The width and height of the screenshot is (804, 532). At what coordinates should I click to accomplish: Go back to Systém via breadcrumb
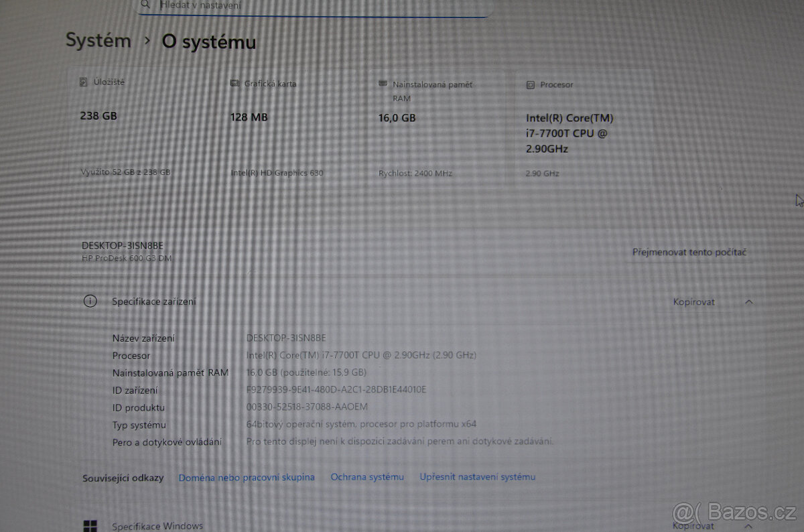point(98,40)
